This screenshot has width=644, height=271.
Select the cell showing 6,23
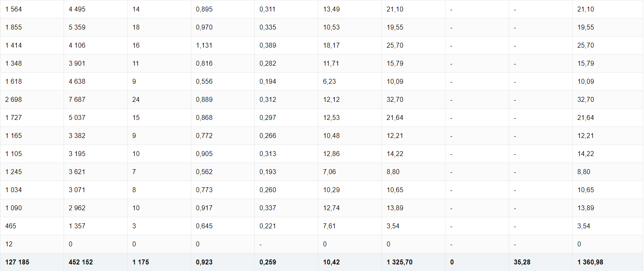tap(350, 81)
